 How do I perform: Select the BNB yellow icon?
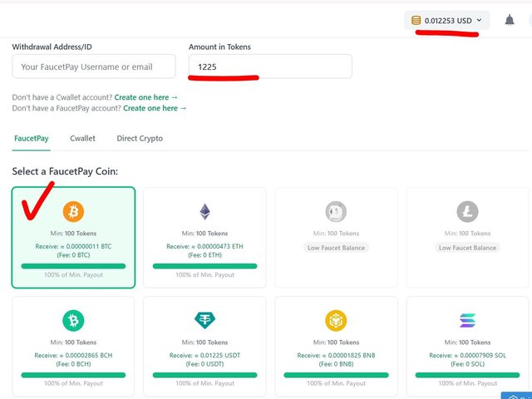point(336,321)
